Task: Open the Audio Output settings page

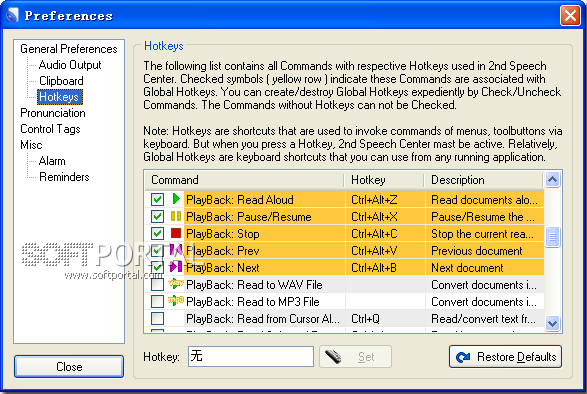Action: pos(70,65)
